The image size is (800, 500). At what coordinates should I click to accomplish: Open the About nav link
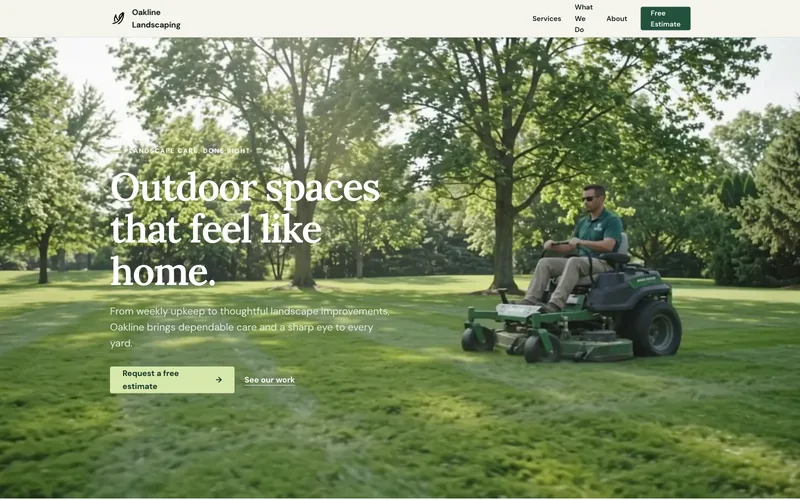tap(616, 18)
